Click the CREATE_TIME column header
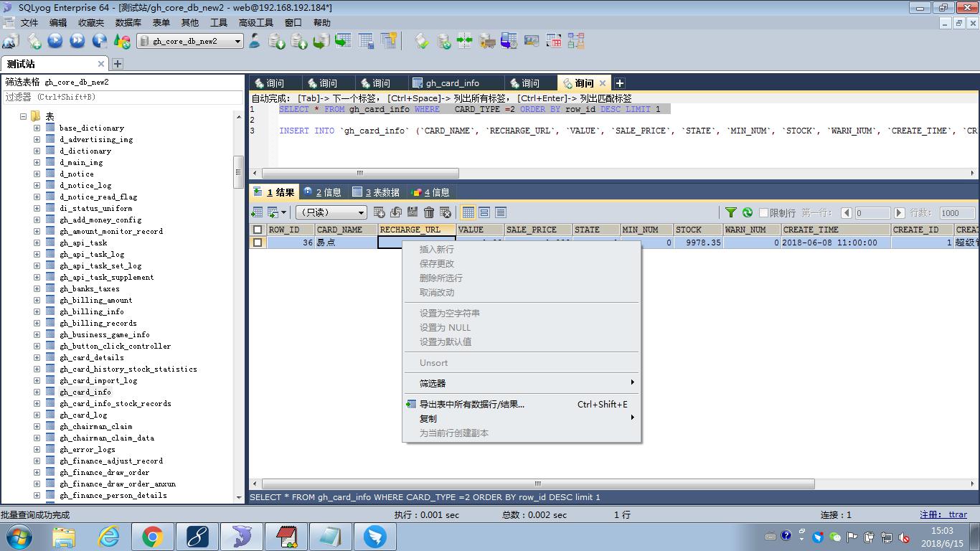This screenshot has width=980, height=551. click(x=836, y=230)
